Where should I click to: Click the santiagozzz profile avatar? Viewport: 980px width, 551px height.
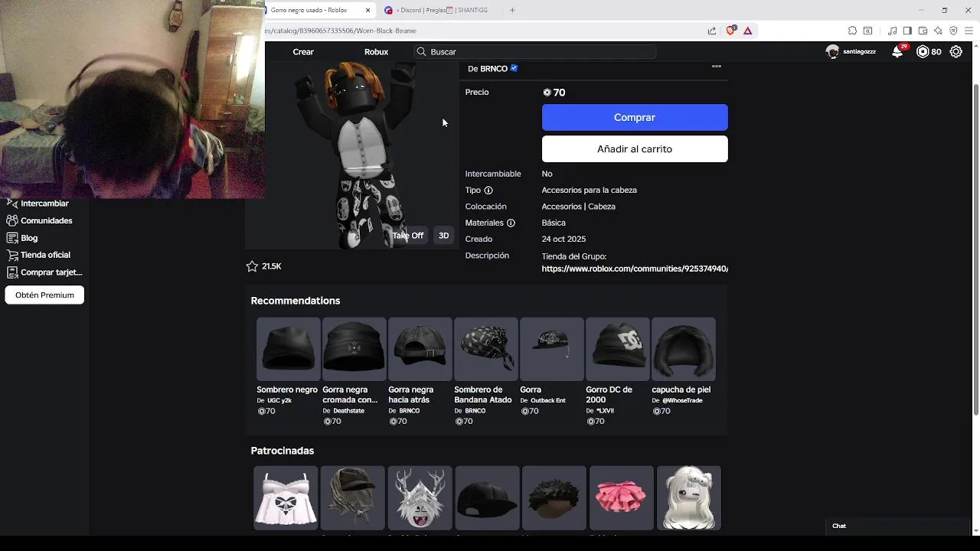[832, 52]
